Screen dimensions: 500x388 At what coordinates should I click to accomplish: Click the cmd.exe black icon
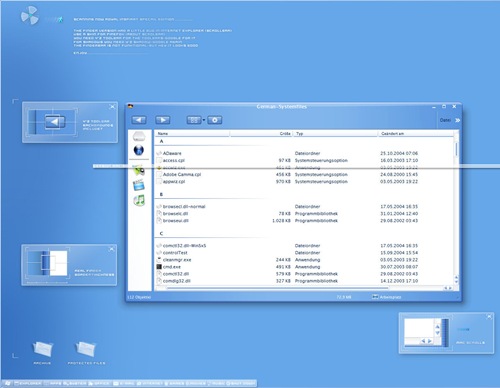coord(159,267)
